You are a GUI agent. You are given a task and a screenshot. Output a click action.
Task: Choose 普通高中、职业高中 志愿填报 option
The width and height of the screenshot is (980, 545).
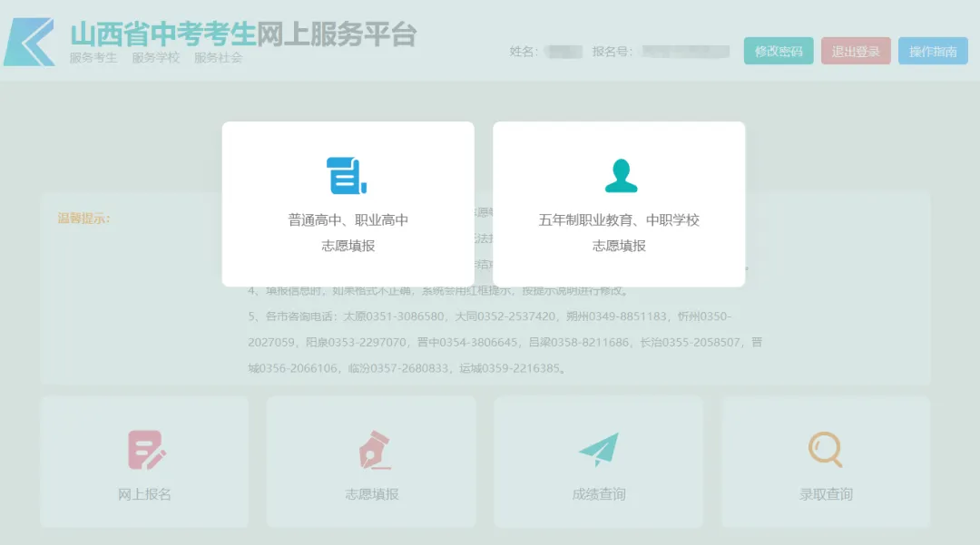click(348, 204)
